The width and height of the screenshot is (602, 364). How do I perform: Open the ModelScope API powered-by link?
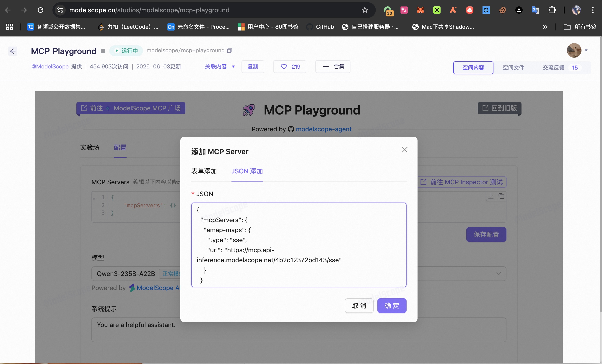pos(158,288)
